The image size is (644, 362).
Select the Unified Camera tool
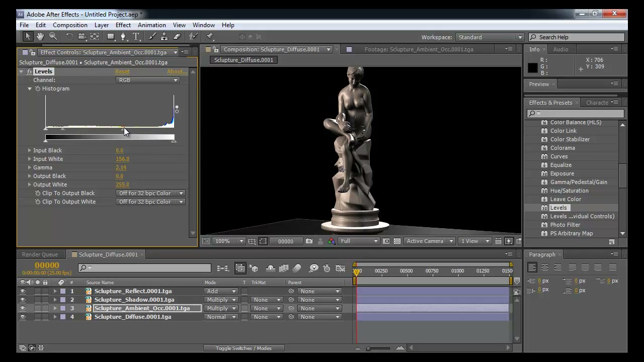pos(82,37)
